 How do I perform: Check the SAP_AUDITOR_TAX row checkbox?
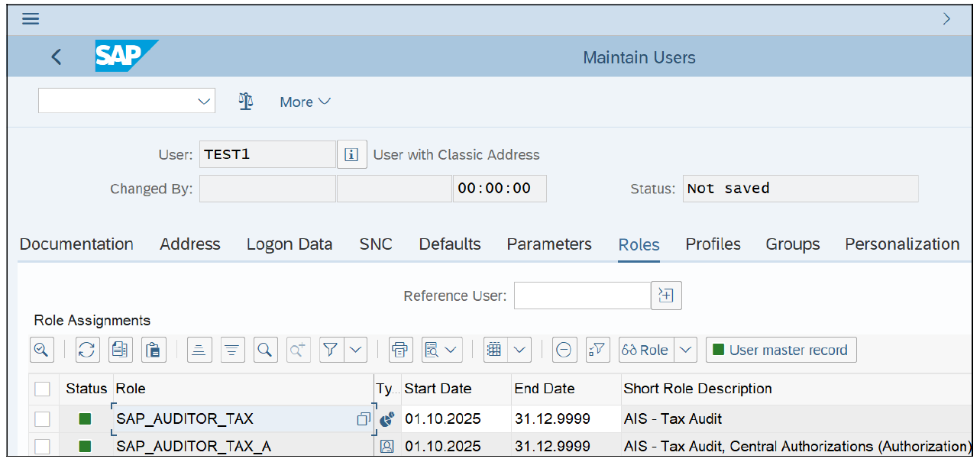click(43, 418)
